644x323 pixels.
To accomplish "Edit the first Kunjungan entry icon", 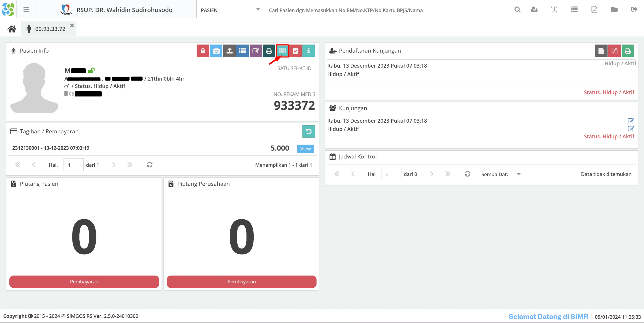I will 631,121.
